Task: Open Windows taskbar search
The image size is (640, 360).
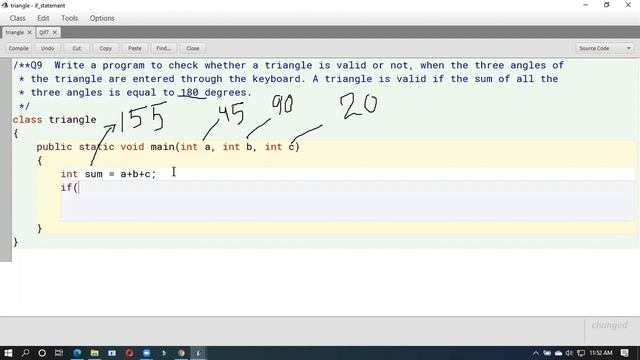Action: tap(25, 353)
